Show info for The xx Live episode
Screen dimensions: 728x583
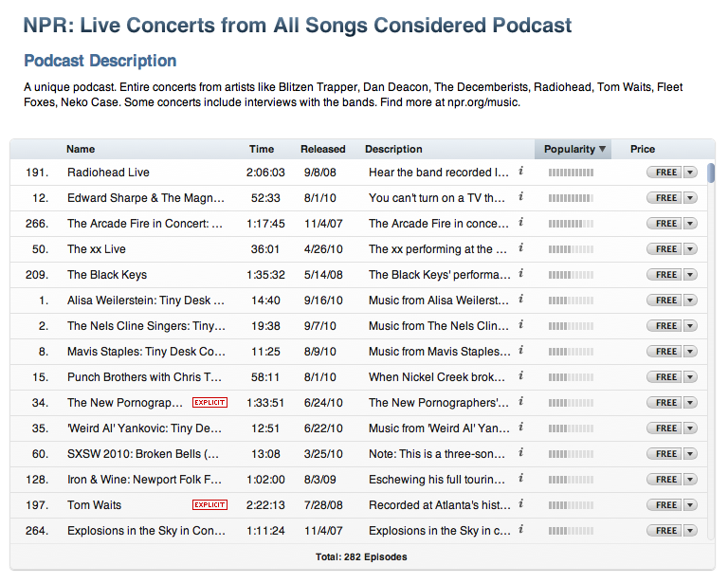pyautogui.click(x=521, y=247)
